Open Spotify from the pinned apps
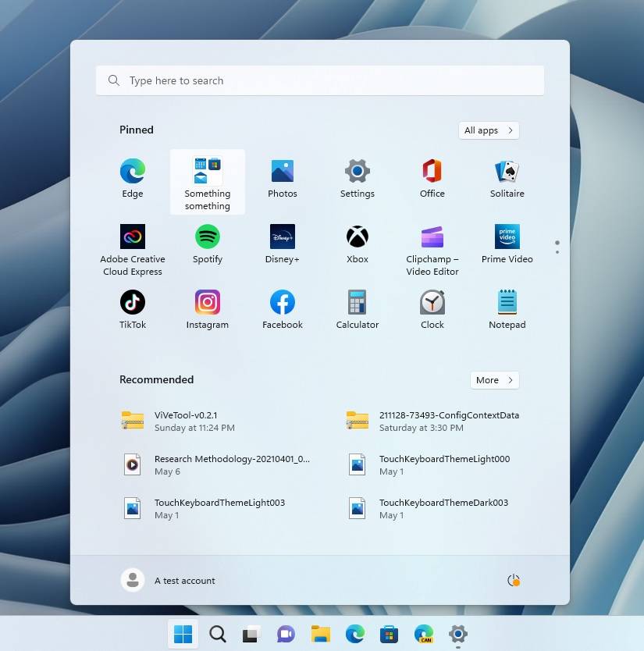Image resolution: width=644 pixels, height=651 pixels. 207,243
